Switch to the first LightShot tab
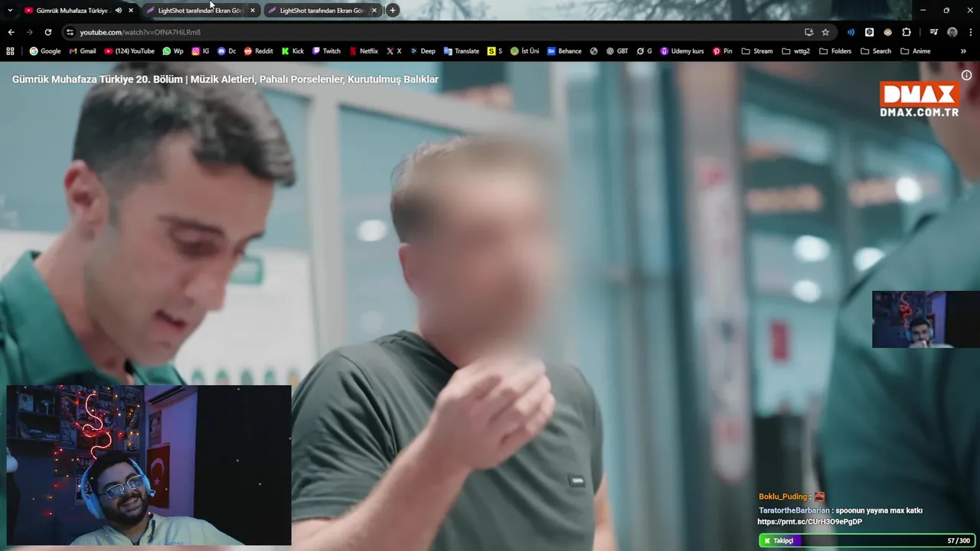 click(x=199, y=10)
